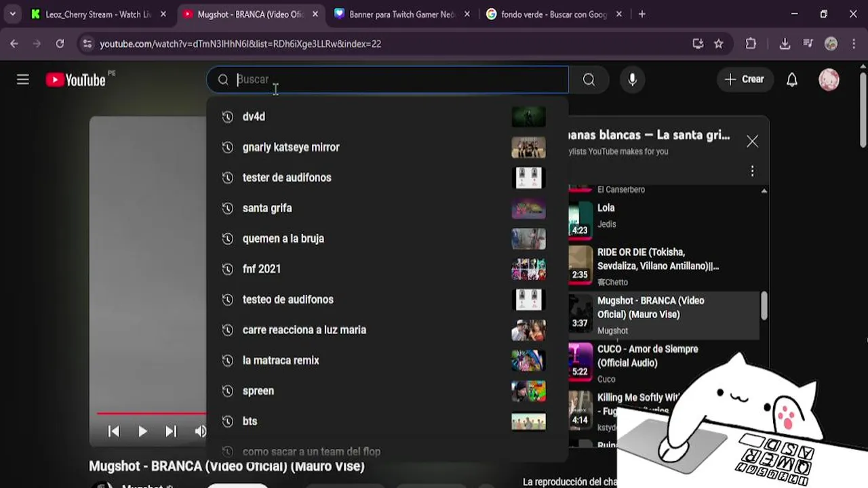Select 'santa grifa' suggestion
The height and width of the screenshot is (488, 868).
(387, 208)
